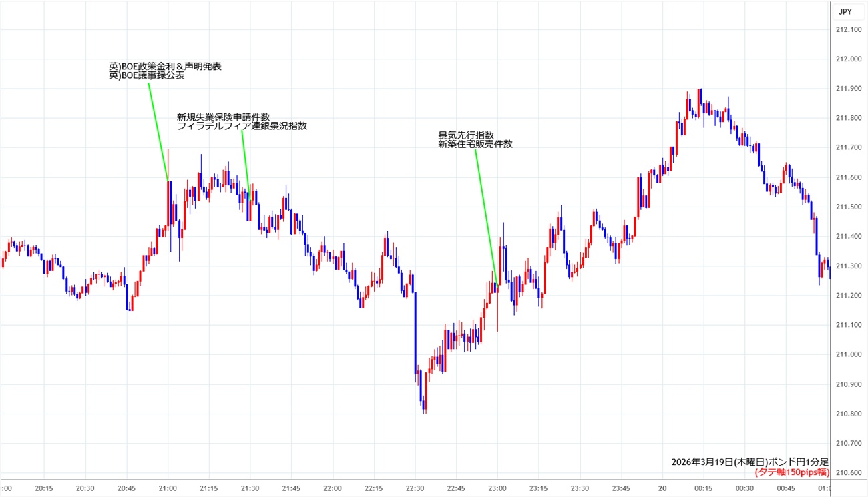Select the 211.500 price level label

(x=848, y=207)
